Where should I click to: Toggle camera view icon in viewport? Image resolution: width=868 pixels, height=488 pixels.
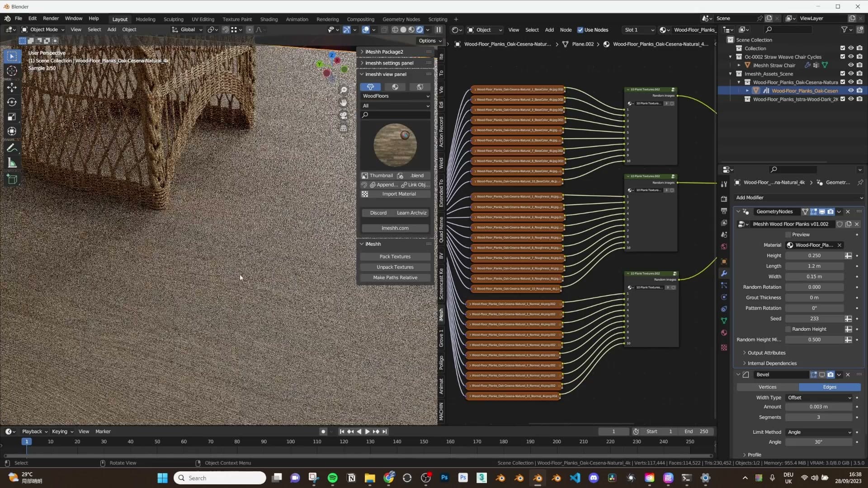pos(344,115)
